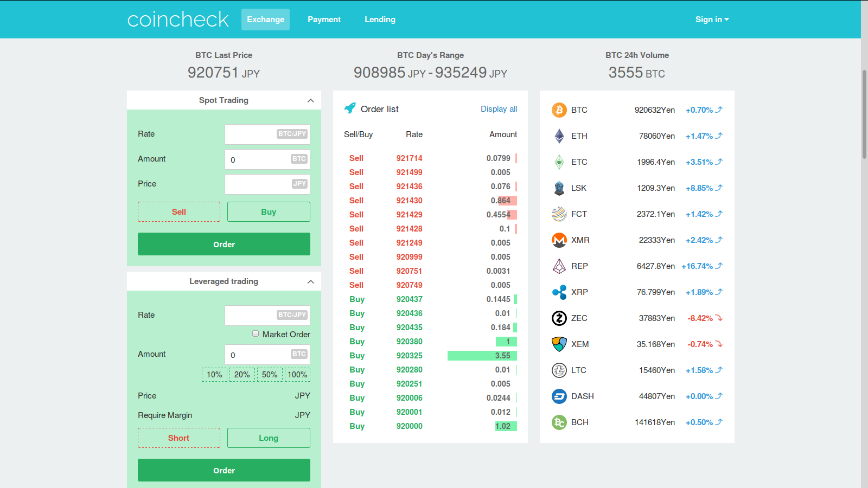
Task: Submit the Leveraged trading Order button
Action: click(224, 470)
